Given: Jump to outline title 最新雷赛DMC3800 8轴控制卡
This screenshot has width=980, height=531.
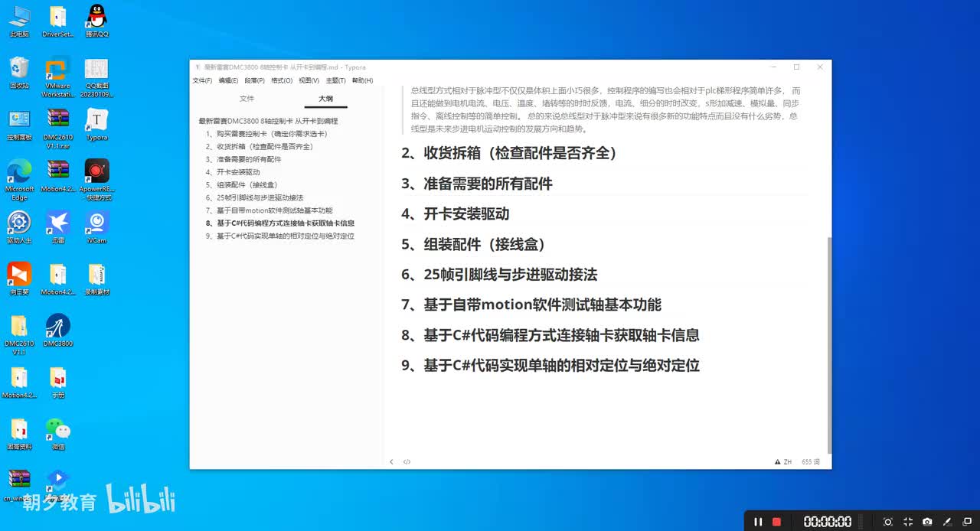Looking at the screenshot, I should point(268,121).
